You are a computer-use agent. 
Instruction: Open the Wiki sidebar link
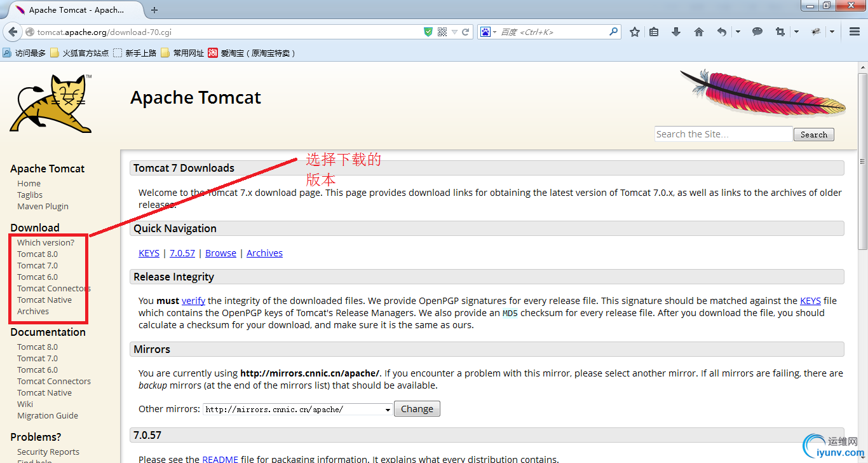[x=25, y=404]
